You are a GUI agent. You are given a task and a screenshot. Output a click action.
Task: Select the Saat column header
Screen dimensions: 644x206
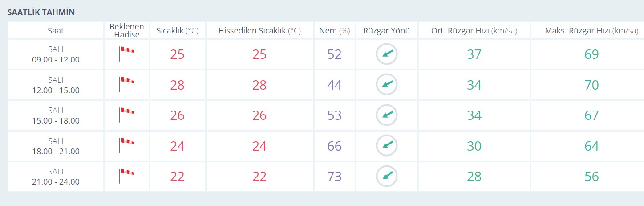point(56,31)
